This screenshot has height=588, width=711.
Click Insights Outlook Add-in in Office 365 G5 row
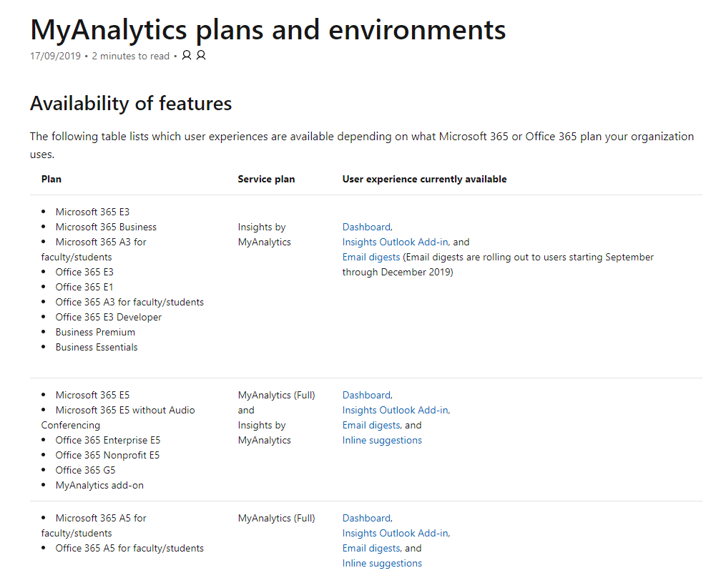click(395, 410)
